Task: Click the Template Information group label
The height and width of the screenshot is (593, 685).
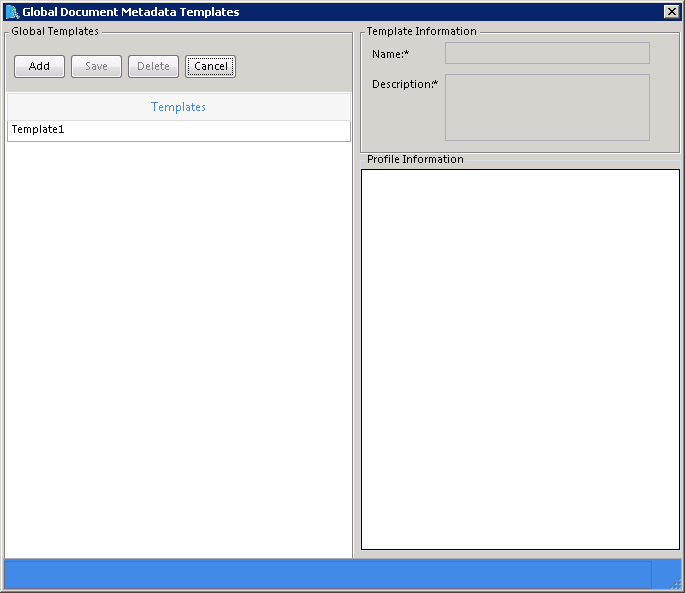Action: (x=421, y=31)
